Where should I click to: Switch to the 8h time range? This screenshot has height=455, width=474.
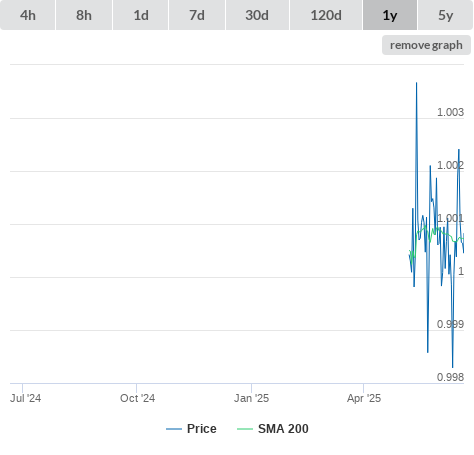(84, 15)
